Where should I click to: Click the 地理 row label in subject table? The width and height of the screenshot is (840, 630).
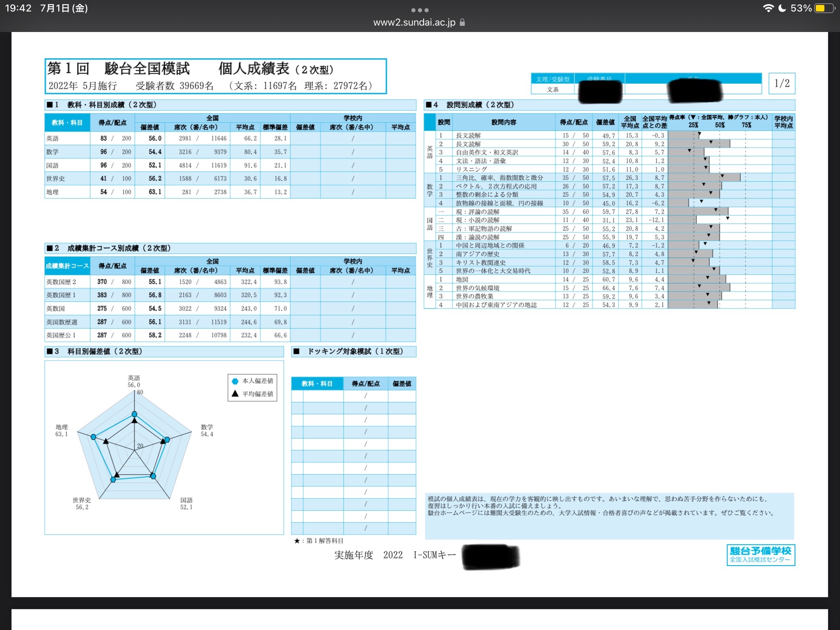52,192
